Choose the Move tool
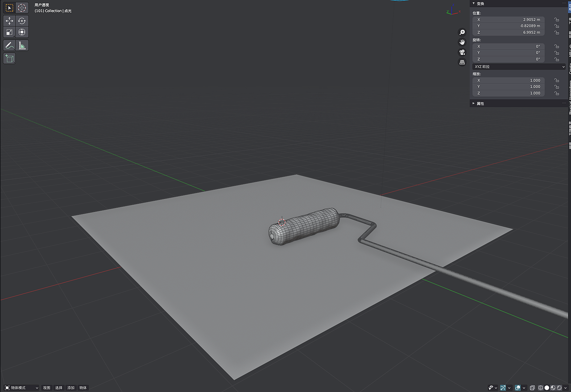 (x=9, y=21)
